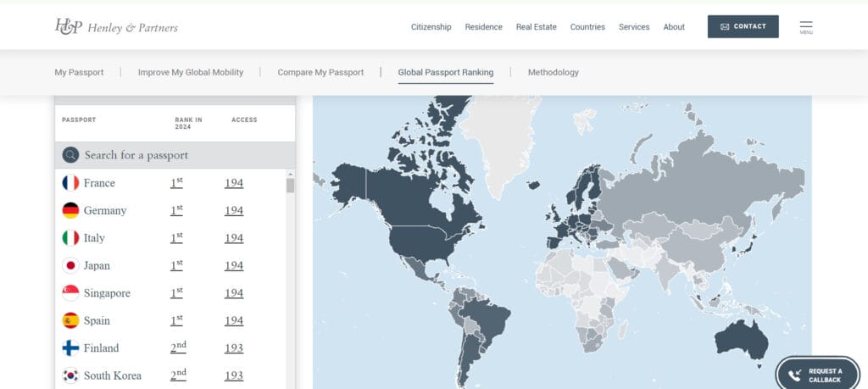Select the Global Passport Ranking tab
Viewport: 868px width, 389px height.
pyautogui.click(x=446, y=73)
